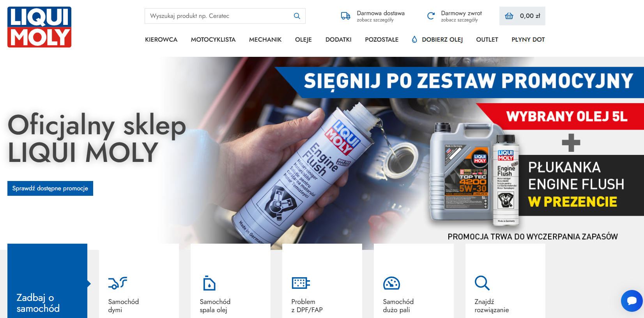The height and width of the screenshot is (318, 644).
Task: Open the KIEROWCA menu
Action: (161, 40)
